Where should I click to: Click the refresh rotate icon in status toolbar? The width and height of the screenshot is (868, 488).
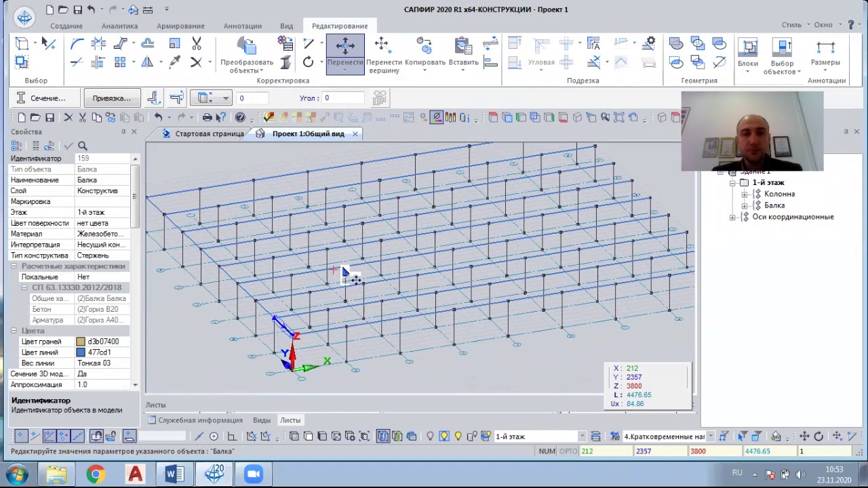[x=818, y=436]
